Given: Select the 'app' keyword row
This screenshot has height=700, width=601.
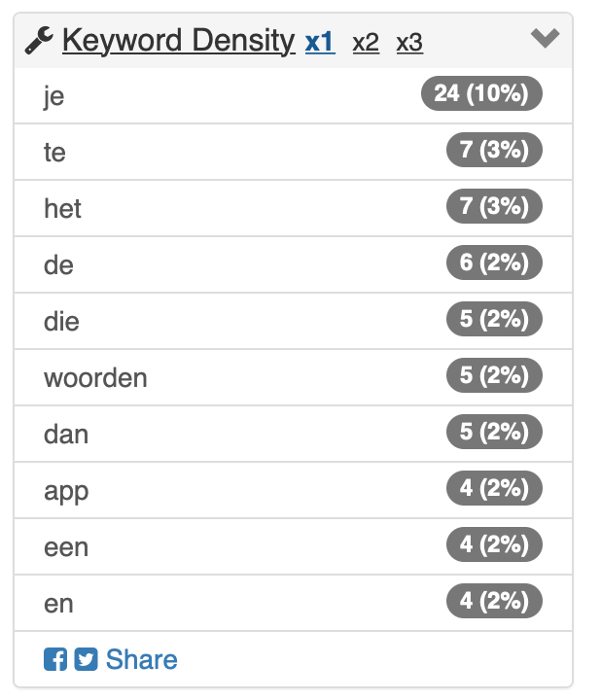Looking at the screenshot, I should (x=293, y=490).
